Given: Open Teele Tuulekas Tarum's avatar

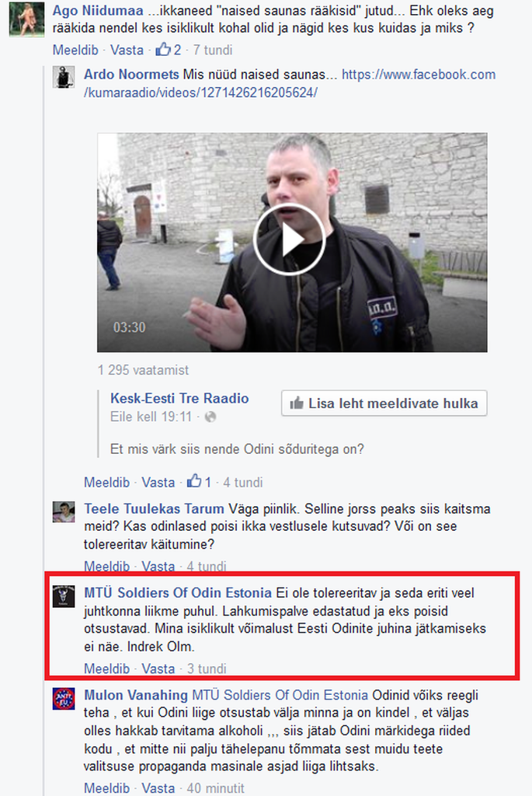Looking at the screenshot, I should point(64,511).
